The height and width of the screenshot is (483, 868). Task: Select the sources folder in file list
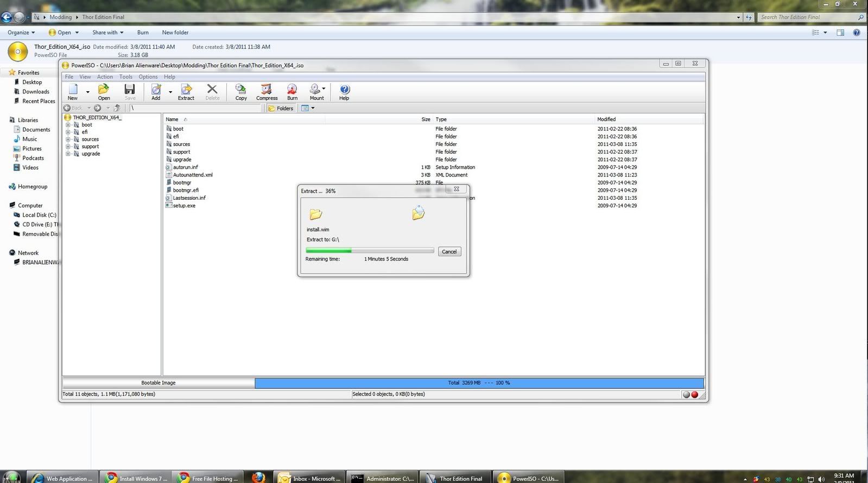(181, 144)
